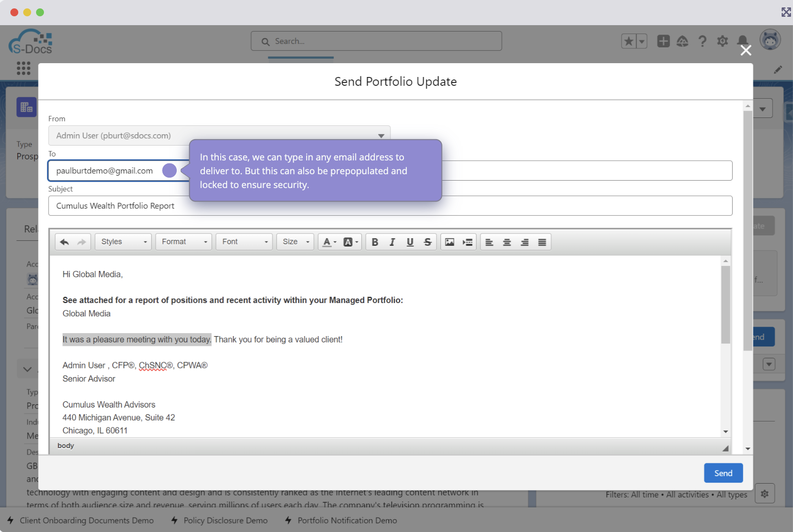793x532 pixels.
Task: Click the editor resize handle corner
Action: coord(725,448)
